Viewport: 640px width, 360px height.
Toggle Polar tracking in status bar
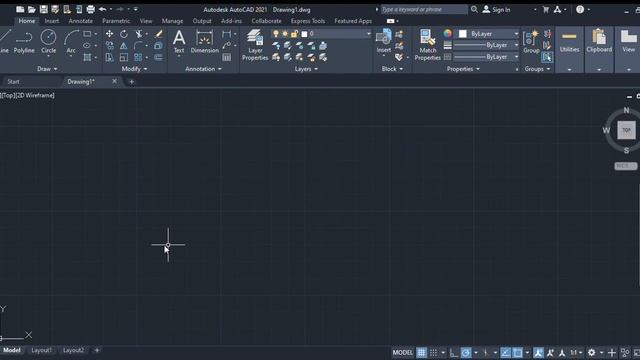pos(466,352)
